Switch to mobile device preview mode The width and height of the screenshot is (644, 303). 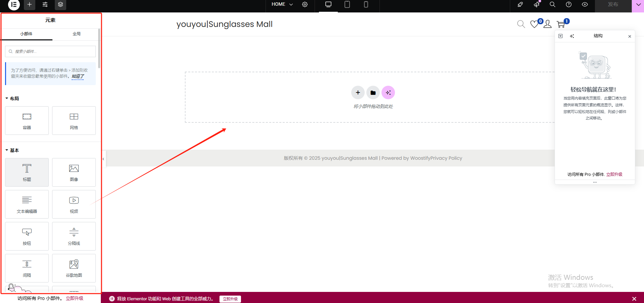[366, 5]
